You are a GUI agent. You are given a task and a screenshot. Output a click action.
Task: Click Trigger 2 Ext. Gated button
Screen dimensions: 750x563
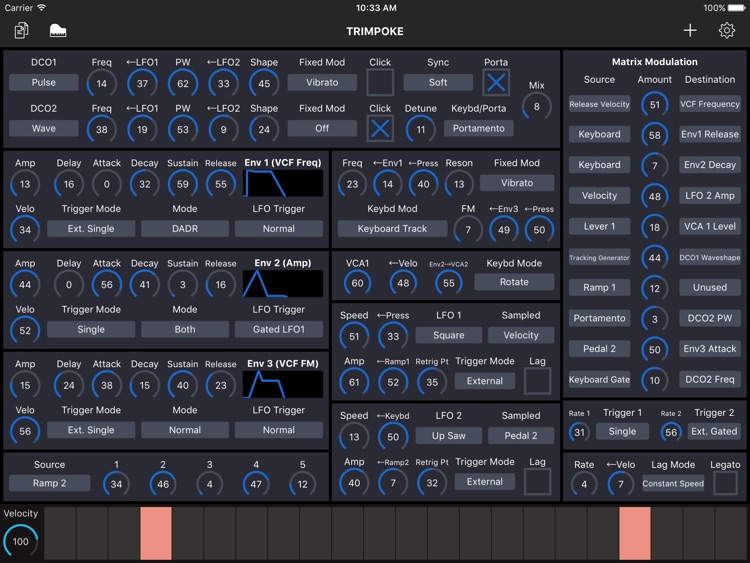pos(714,431)
